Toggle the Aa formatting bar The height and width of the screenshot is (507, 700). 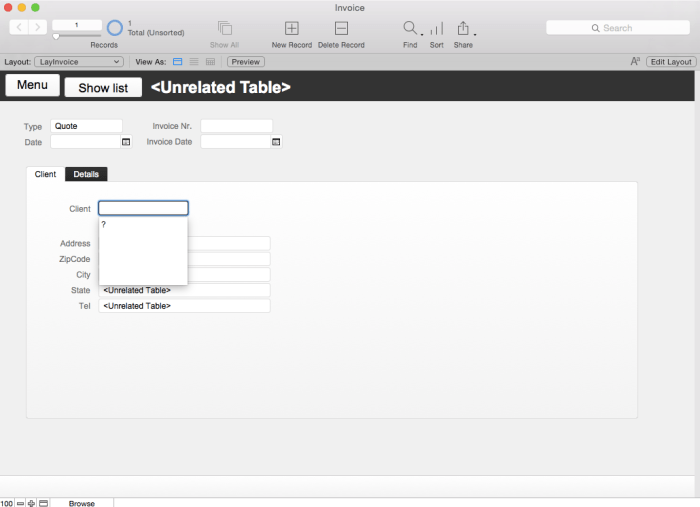(x=635, y=62)
